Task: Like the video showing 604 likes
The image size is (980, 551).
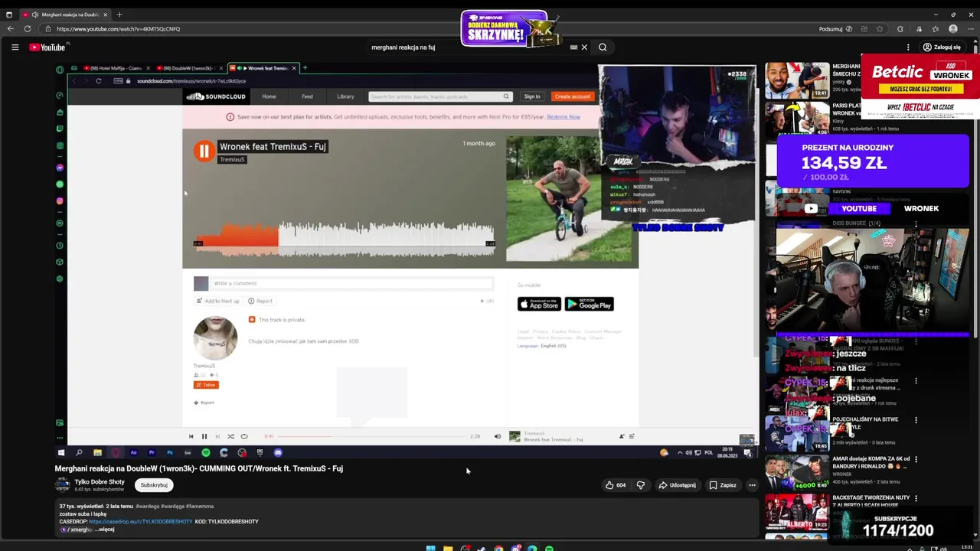Action: (616, 485)
